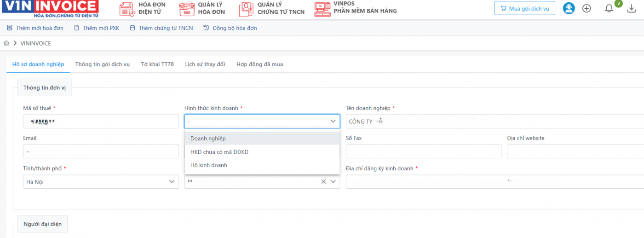Viewport: 644px width, 238px height.
Task: Click Người đại diện section header
Action: (x=42, y=224)
